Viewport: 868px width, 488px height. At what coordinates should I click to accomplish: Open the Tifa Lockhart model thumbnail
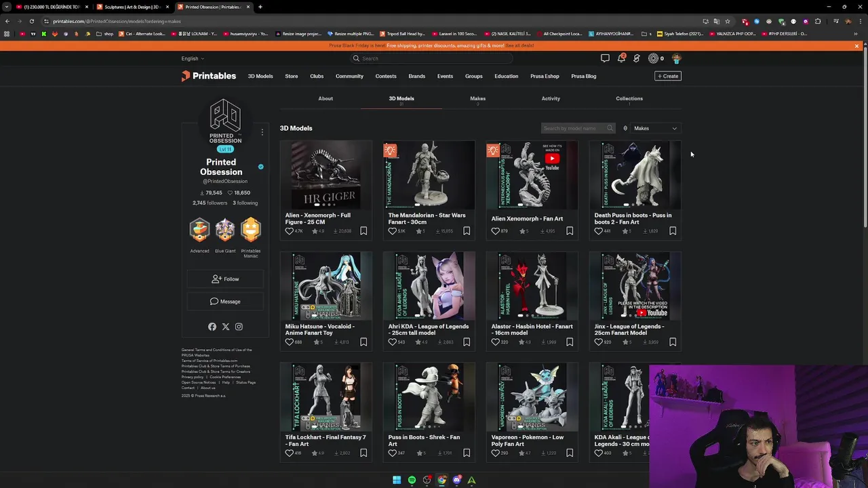pyautogui.click(x=326, y=396)
